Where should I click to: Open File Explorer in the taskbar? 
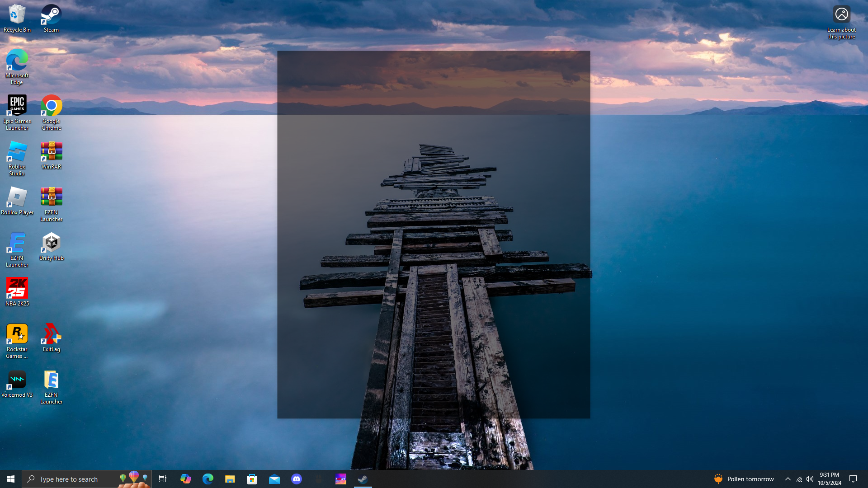pos(230,479)
